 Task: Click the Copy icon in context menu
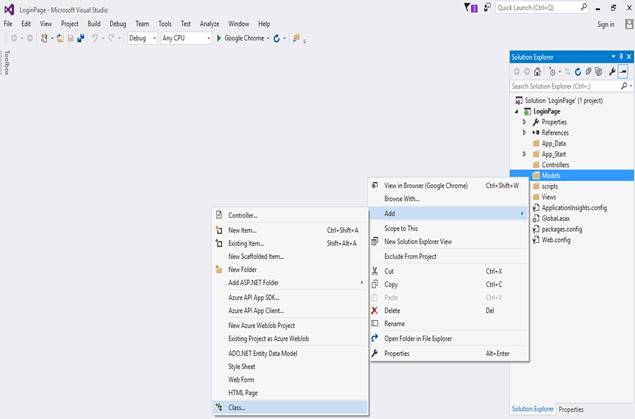[x=375, y=284]
